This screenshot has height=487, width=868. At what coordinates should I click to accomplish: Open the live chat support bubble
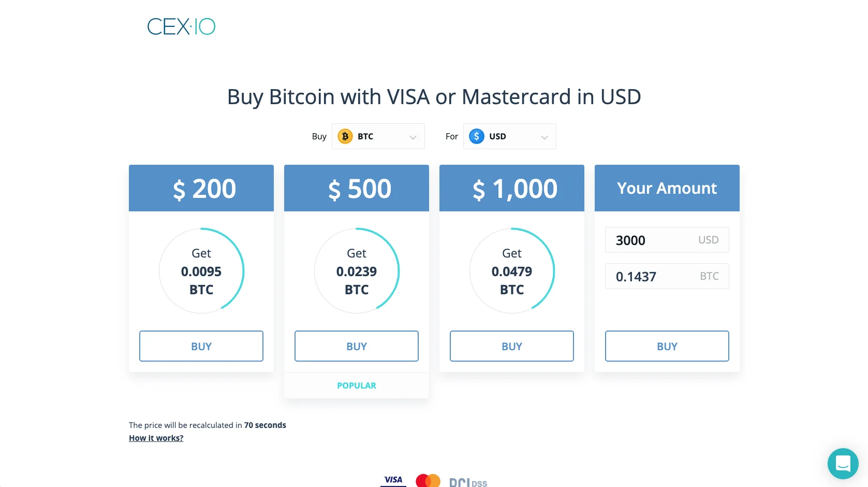pyautogui.click(x=842, y=463)
